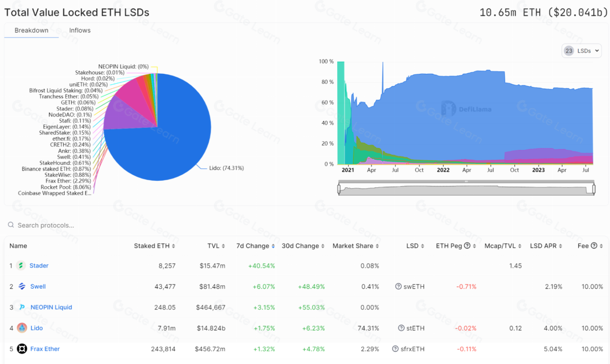The image size is (610, 364).
Task: Click the Frax Ether logo icon
Action: (22, 349)
